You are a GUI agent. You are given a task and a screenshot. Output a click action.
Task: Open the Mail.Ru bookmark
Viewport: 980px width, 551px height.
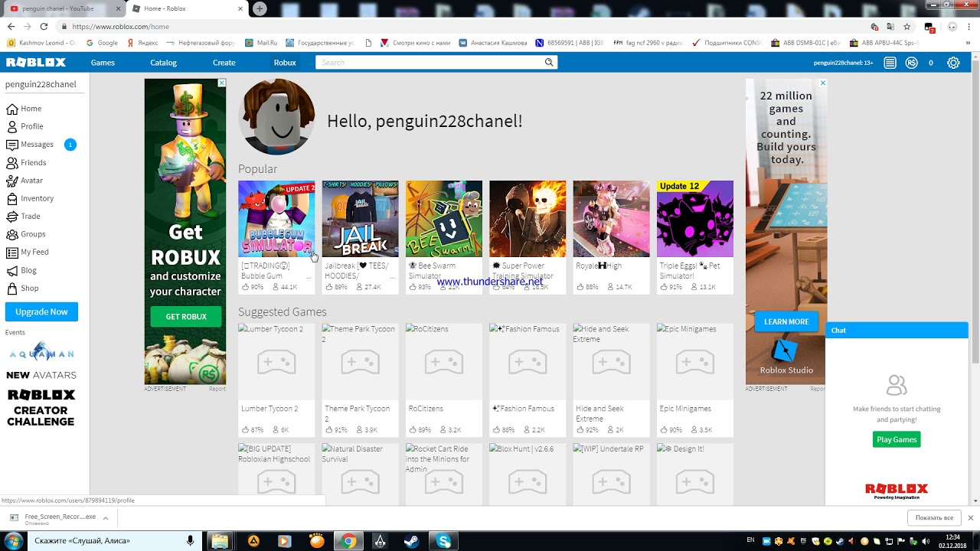tap(262, 43)
